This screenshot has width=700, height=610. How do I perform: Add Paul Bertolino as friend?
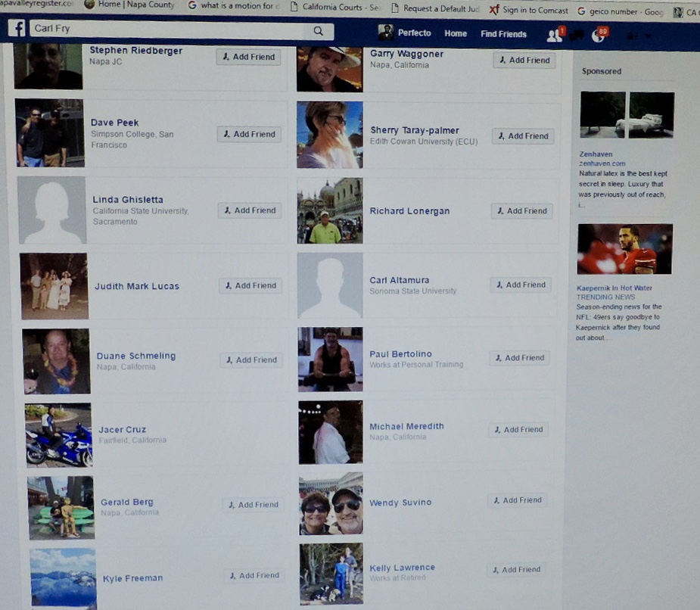click(520, 358)
